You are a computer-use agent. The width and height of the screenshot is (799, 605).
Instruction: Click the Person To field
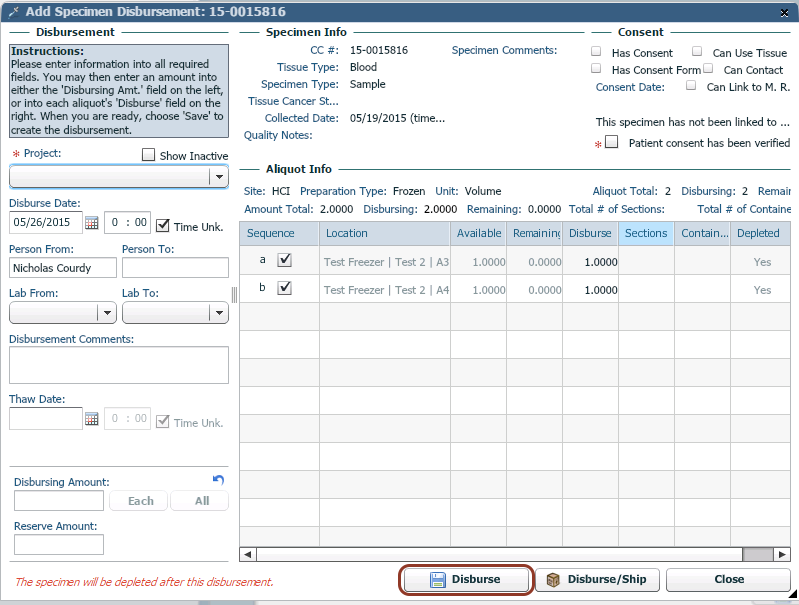point(175,268)
